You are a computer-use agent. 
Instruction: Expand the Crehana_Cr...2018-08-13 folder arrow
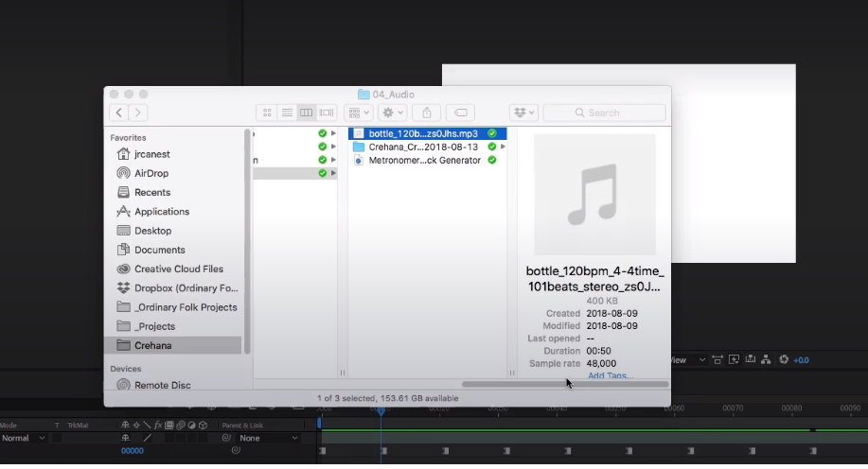click(503, 148)
